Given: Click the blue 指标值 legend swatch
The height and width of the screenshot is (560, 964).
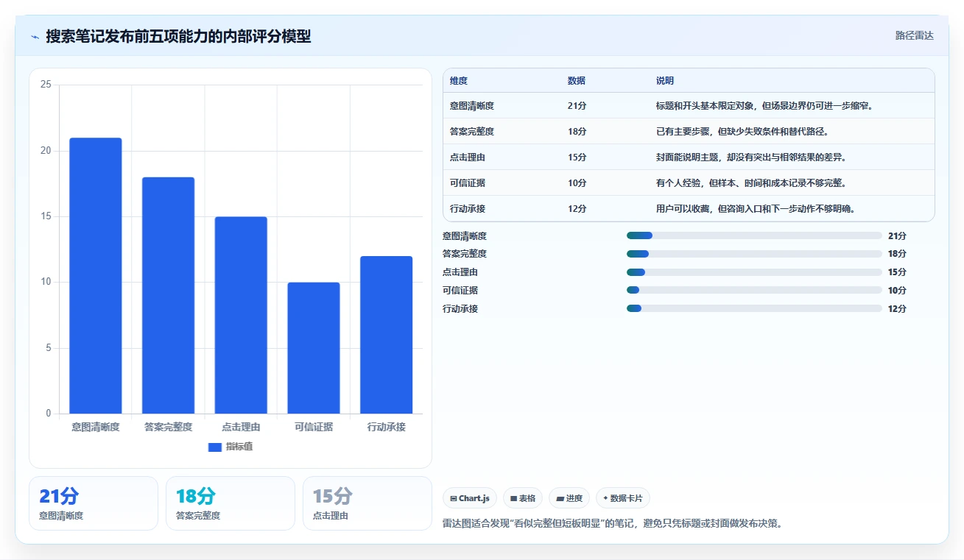Looking at the screenshot, I should click(x=215, y=447).
